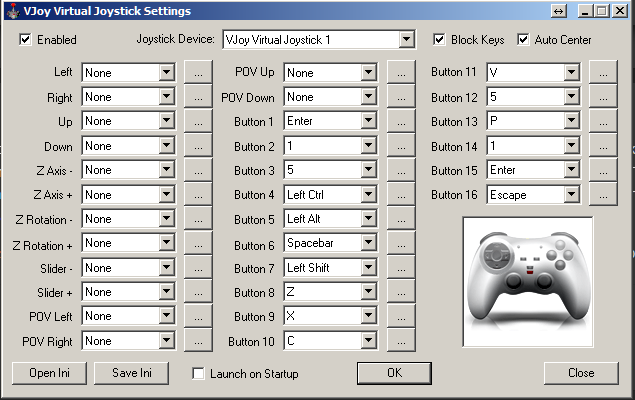The width and height of the screenshot is (635, 400).
Task: Toggle the Block Keys checkbox
Action: click(x=439, y=40)
